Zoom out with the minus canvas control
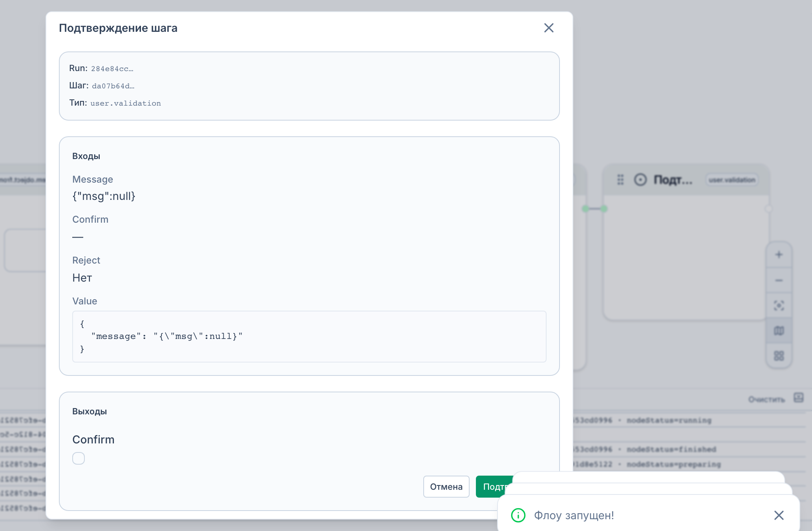Viewport: 812px width, 531px height. tap(779, 280)
